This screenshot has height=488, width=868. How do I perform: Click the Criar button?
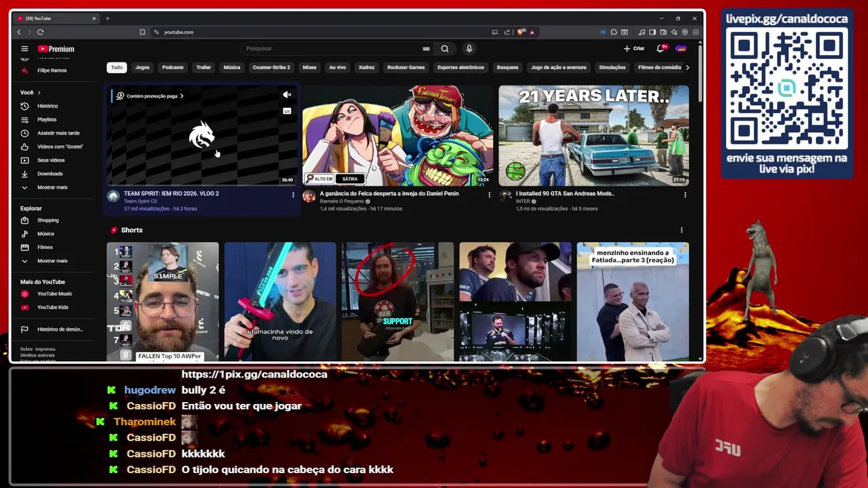click(x=634, y=49)
